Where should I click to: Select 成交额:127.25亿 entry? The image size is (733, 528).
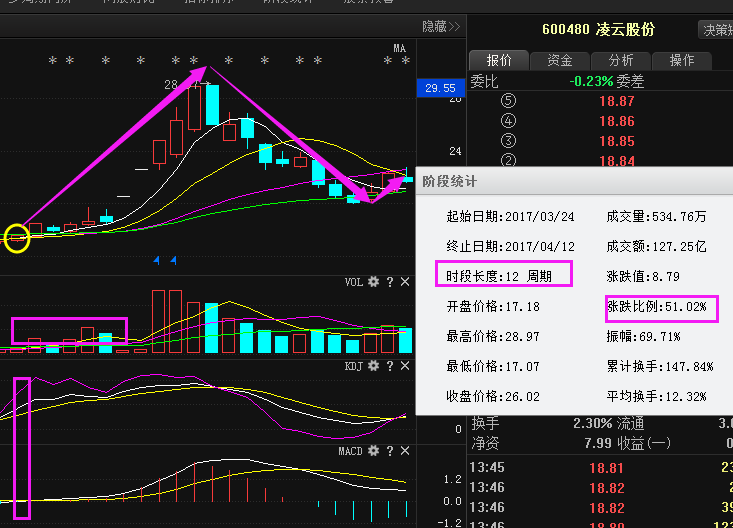tap(656, 246)
